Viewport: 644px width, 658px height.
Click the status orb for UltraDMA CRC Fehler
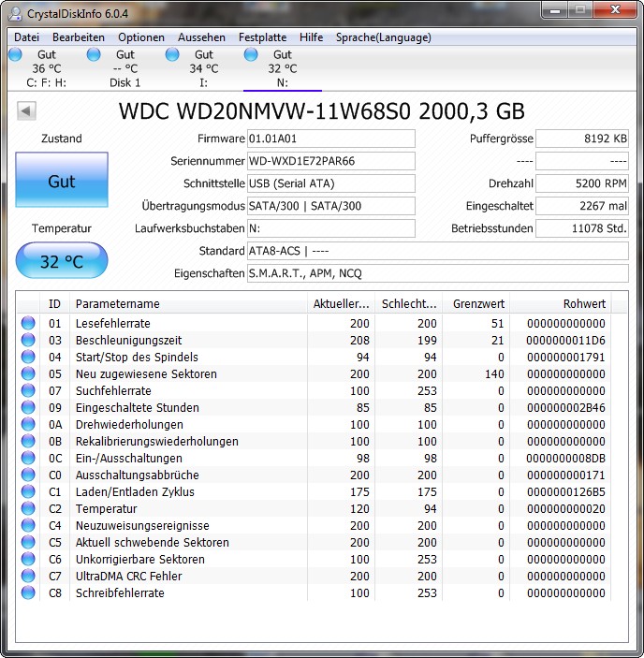(x=28, y=576)
